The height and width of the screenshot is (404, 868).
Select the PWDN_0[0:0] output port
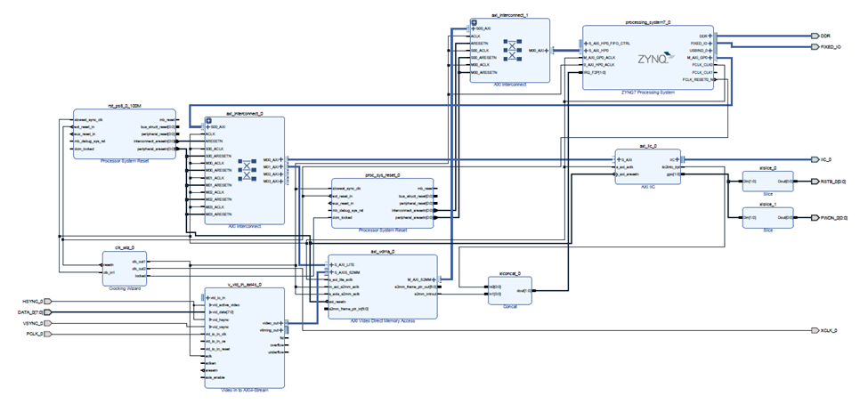(812, 217)
